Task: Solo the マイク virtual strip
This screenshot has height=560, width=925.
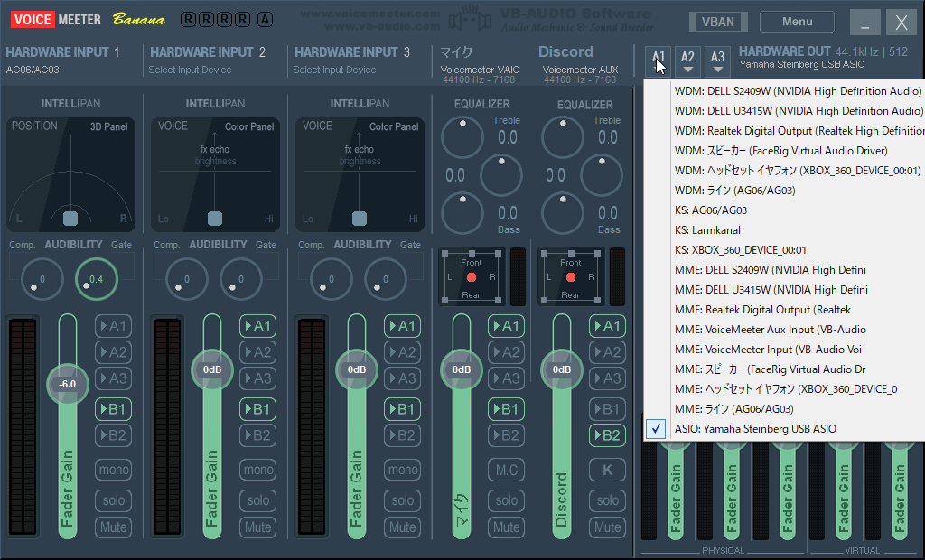Action: pos(506,500)
